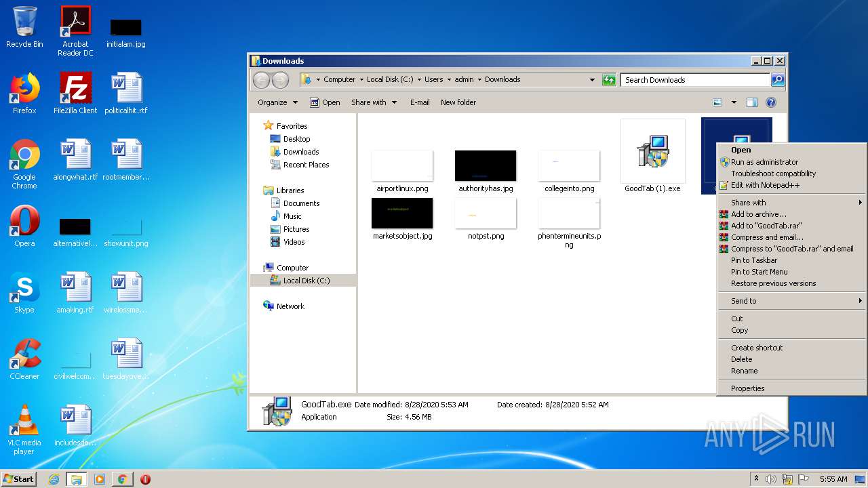The image size is (868, 488).
Task: Toggle the preview pane button
Action: click(751, 102)
